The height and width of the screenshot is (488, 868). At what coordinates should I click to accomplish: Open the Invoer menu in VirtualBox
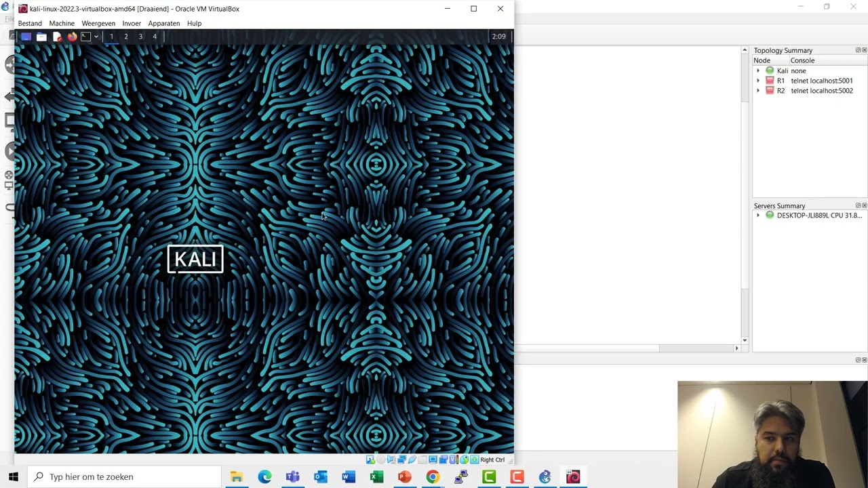(132, 23)
